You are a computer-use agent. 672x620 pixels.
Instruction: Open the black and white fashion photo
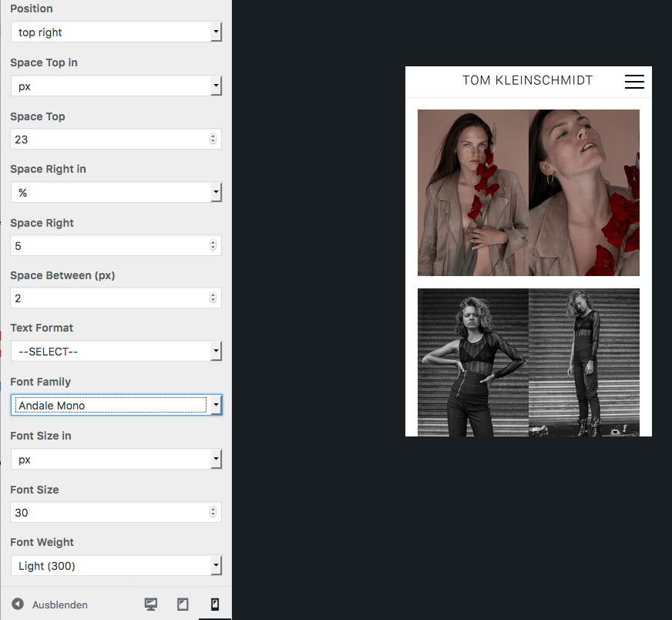pyautogui.click(x=529, y=362)
